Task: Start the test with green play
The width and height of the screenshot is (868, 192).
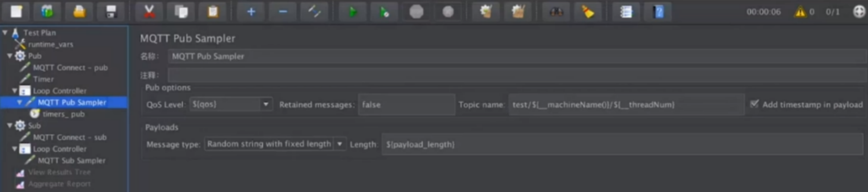Action: click(352, 12)
